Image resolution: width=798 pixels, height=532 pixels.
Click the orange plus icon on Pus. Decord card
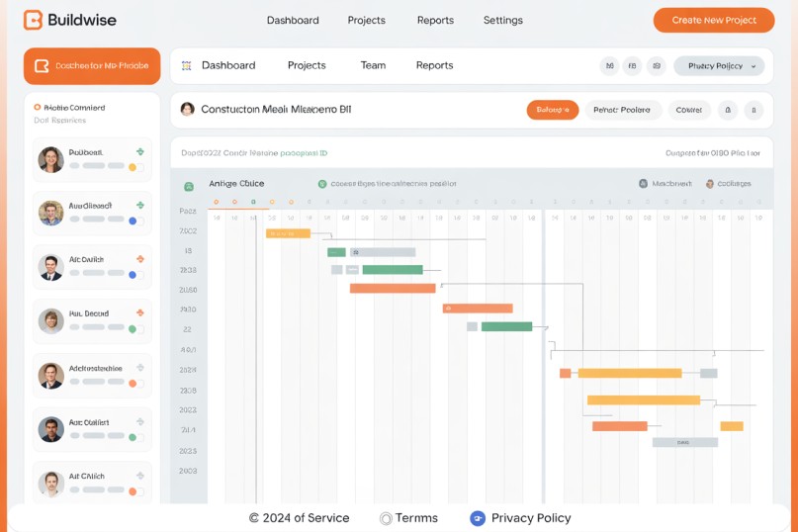[140, 312]
